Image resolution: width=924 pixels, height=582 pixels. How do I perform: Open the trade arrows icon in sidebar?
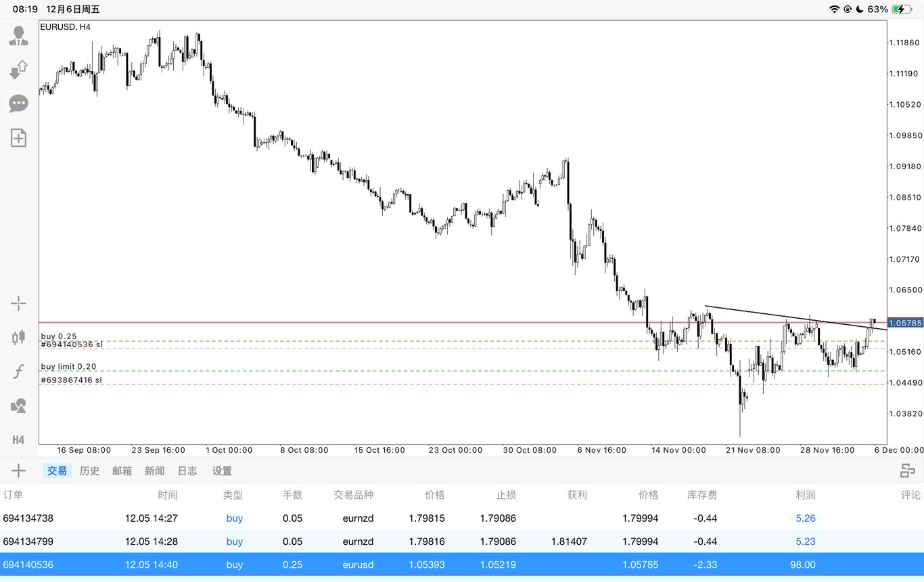tap(18, 70)
